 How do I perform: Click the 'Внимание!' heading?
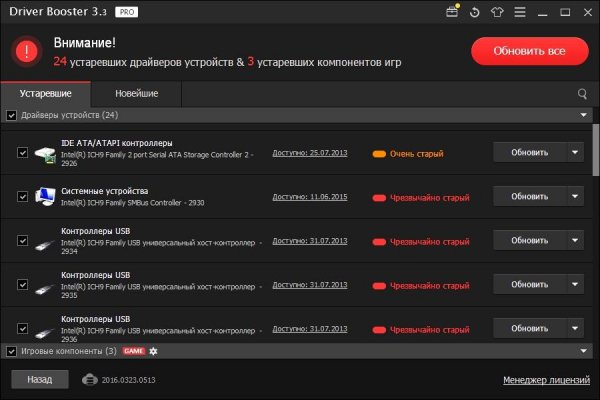85,42
